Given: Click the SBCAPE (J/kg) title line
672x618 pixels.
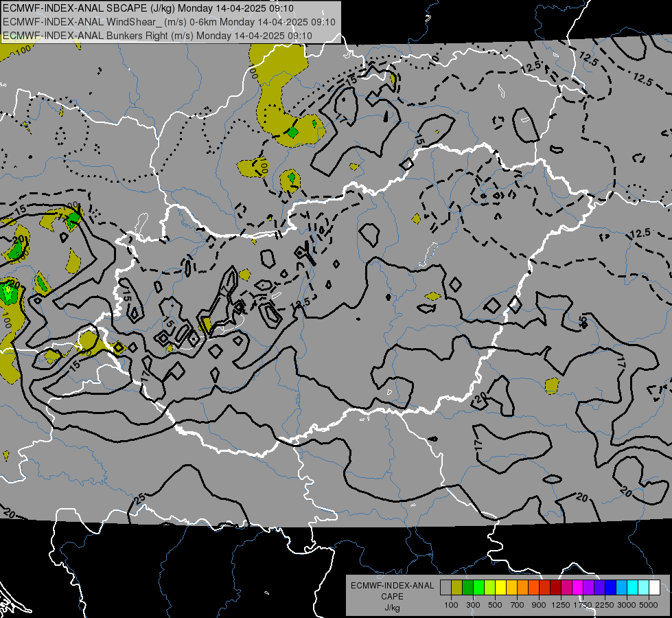Looking at the screenshot, I should pos(148,8).
